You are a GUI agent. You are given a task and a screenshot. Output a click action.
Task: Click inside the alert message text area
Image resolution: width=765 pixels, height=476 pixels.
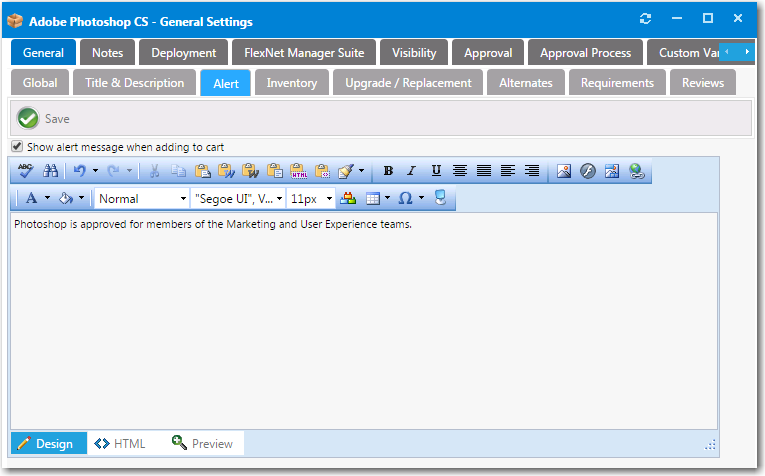click(x=364, y=320)
